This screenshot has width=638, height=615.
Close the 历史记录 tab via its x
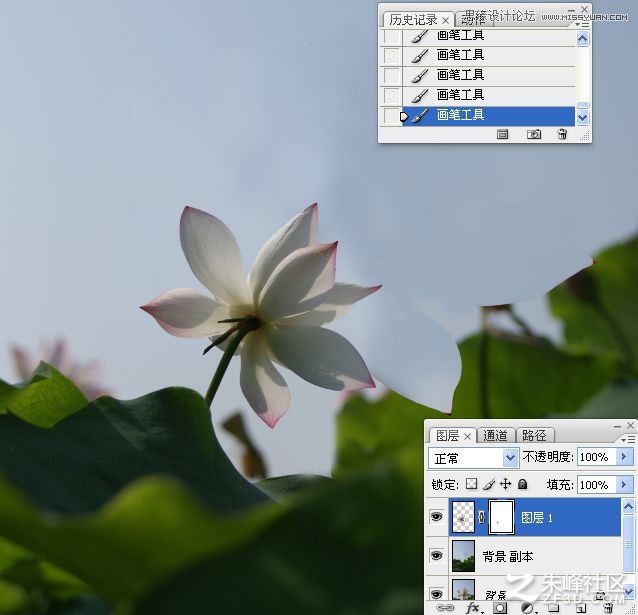(446, 20)
